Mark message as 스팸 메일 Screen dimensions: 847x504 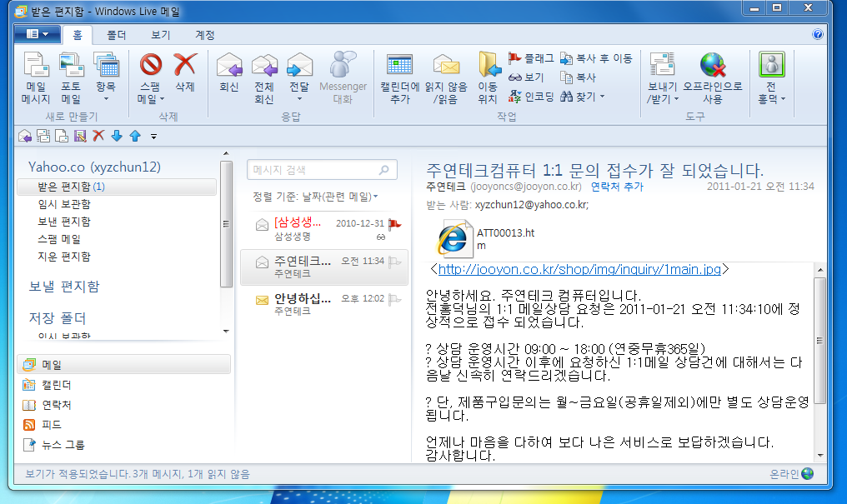tap(151, 78)
